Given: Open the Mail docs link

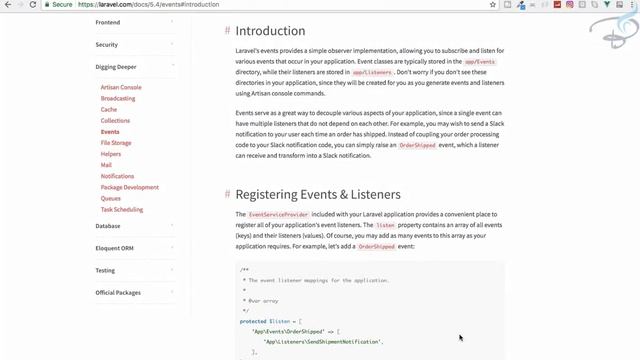Looking at the screenshot, I should click(x=106, y=165).
